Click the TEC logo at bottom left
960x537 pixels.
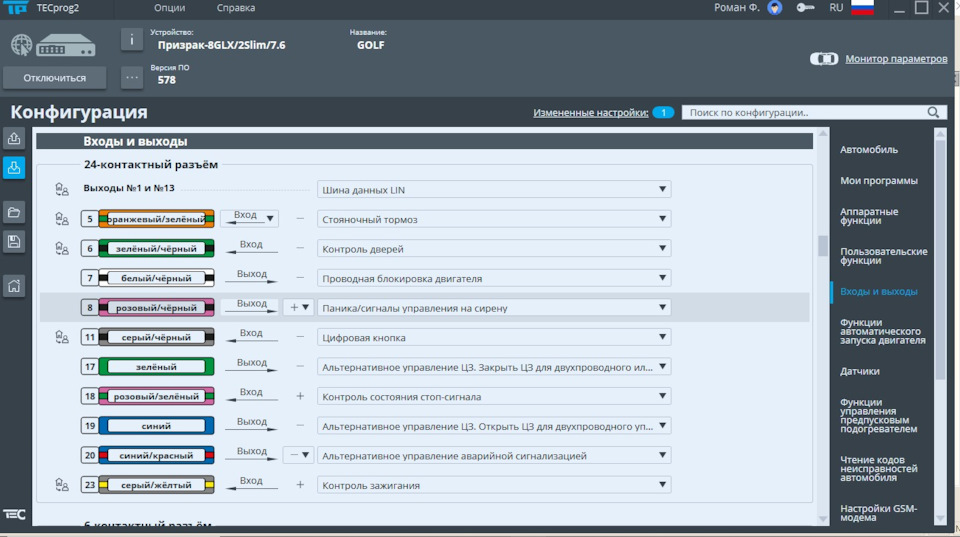pyautogui.click(x=14, y=514)
